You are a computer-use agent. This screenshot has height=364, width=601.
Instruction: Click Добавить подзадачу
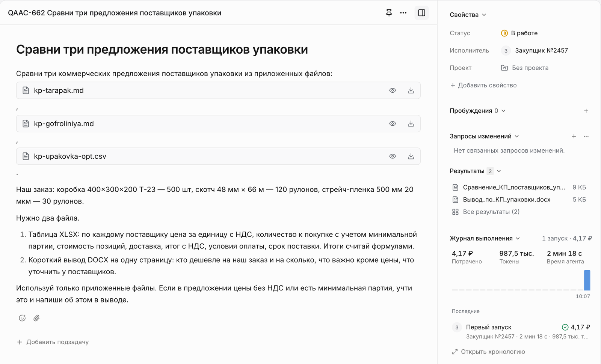(x=53, y=342)
